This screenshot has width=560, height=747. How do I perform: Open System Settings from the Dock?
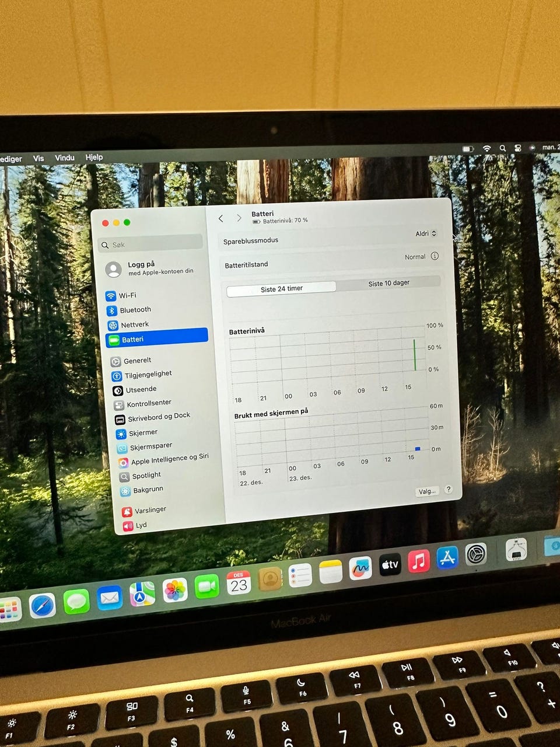pos(476,554)
